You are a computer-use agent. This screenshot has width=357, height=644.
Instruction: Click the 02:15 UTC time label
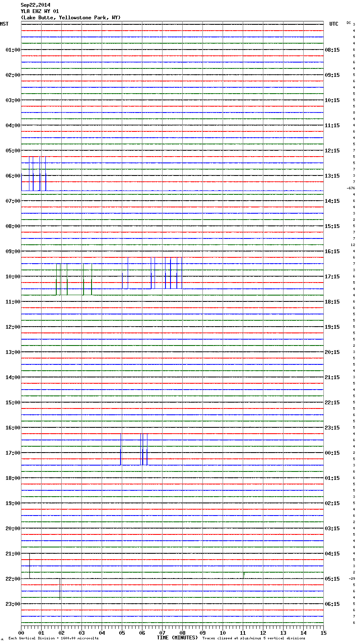[332, 503]
